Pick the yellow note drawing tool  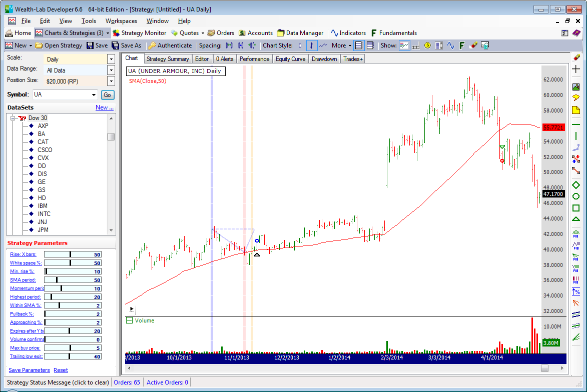tap(576, 109)
